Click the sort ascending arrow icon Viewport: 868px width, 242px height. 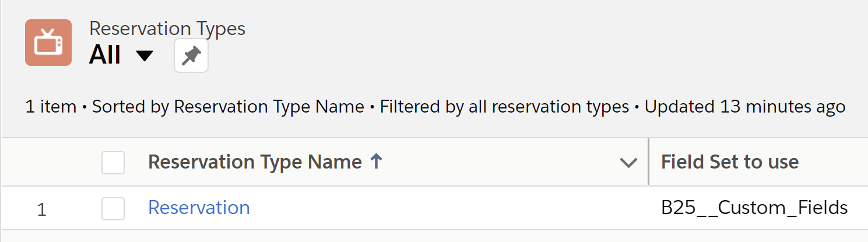[x=376, y=162]
